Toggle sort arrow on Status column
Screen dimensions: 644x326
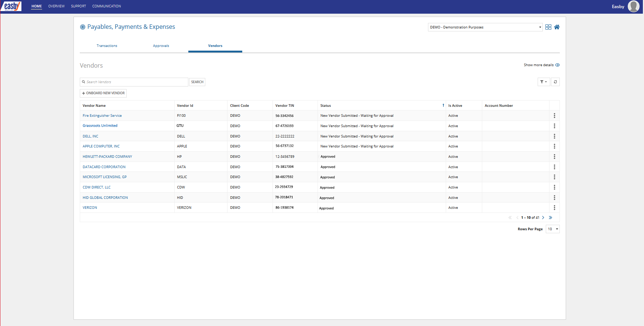tap(443, 105)
